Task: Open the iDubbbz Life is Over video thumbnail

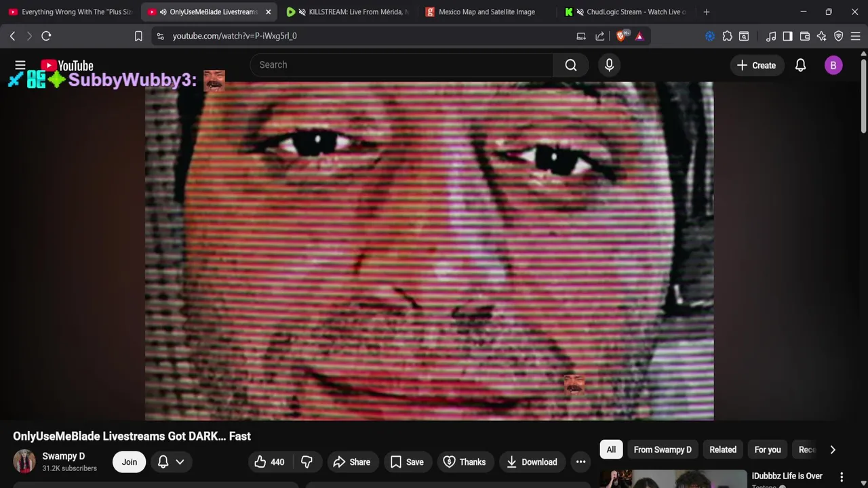Action: click(x=673, y=479)
